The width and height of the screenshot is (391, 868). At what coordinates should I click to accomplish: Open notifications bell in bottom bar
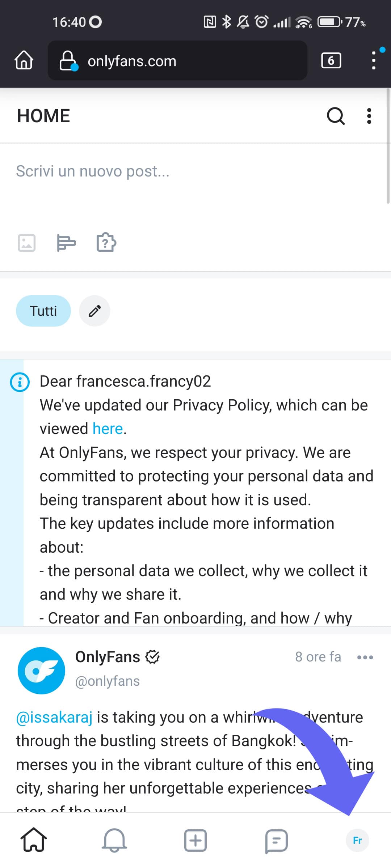(115, 840)
